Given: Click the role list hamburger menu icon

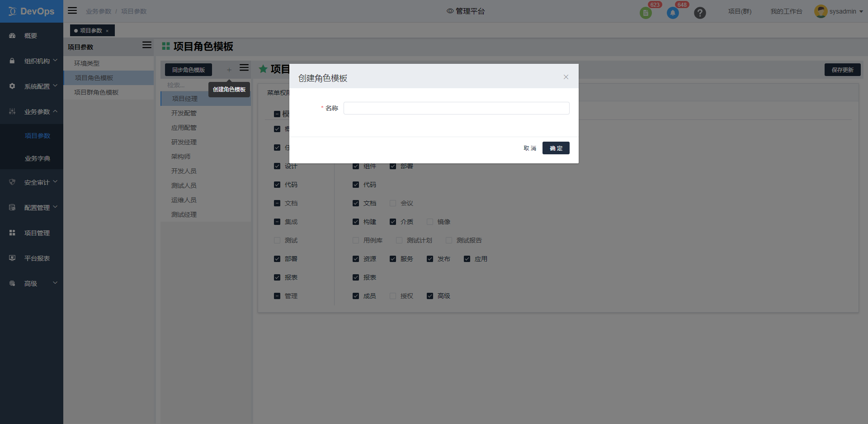Looking at the screenshot, I should pos(244,67).
